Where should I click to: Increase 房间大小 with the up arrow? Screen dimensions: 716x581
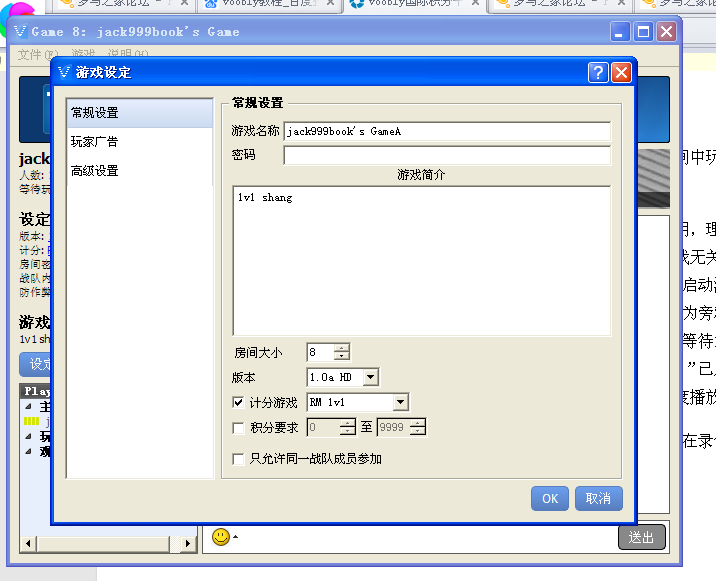tap(342, 348)
